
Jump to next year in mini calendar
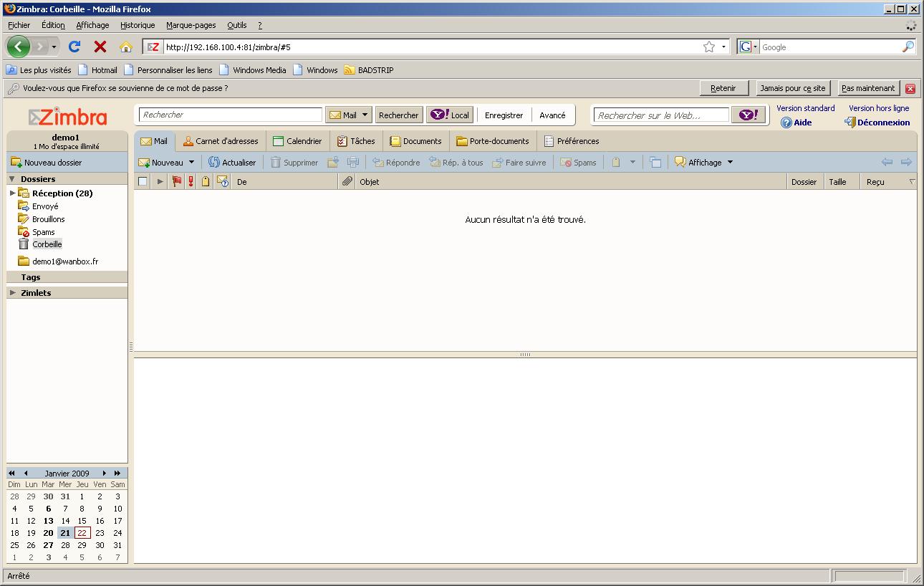click(x=117, y=473)
